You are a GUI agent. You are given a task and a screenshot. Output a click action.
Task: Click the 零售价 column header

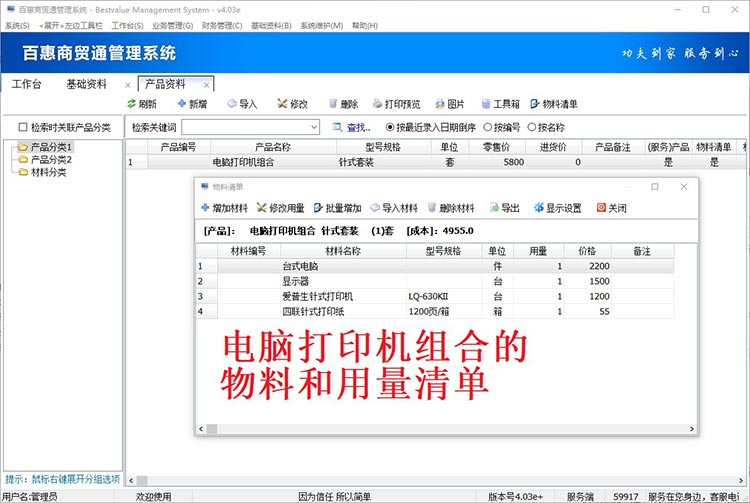496,147
